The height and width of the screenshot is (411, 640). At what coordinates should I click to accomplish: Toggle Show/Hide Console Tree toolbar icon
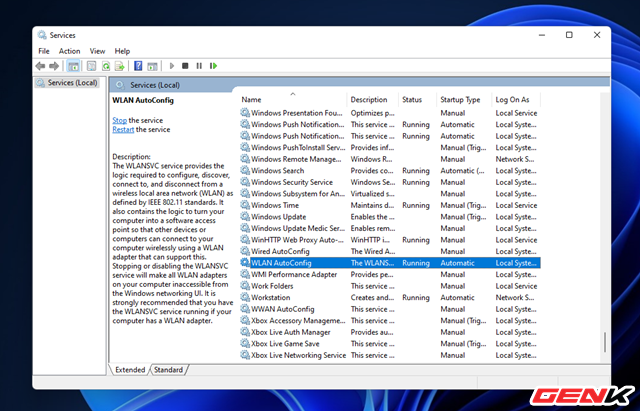coord(73,66)
